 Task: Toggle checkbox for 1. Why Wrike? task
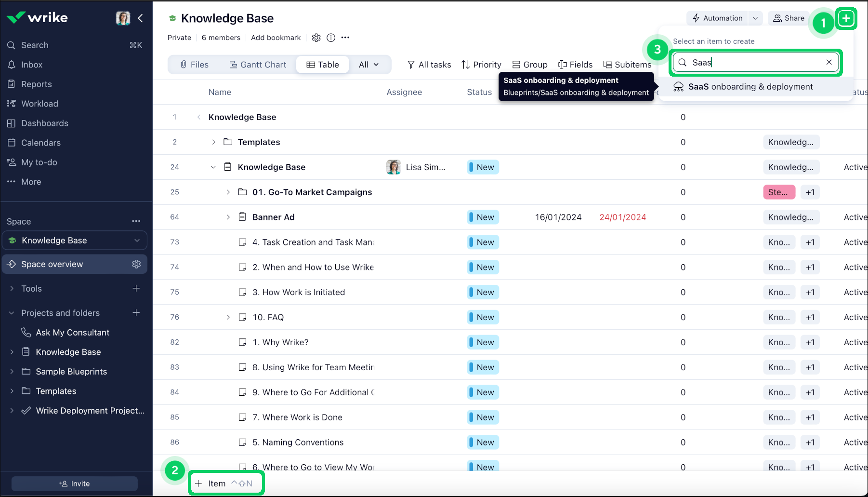(x=243, y=342)
